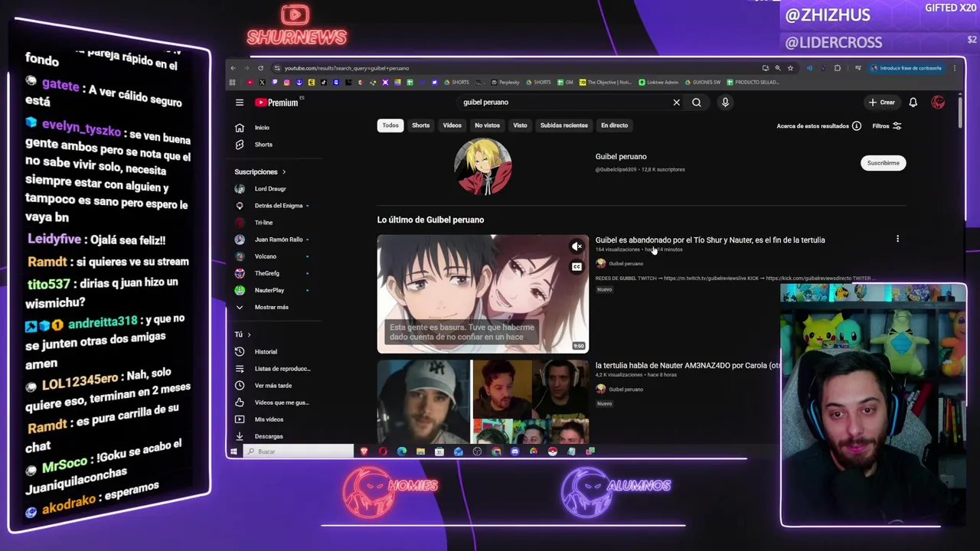
Task: Open Brave browser from the taskbar
Action: coord(364,452)
